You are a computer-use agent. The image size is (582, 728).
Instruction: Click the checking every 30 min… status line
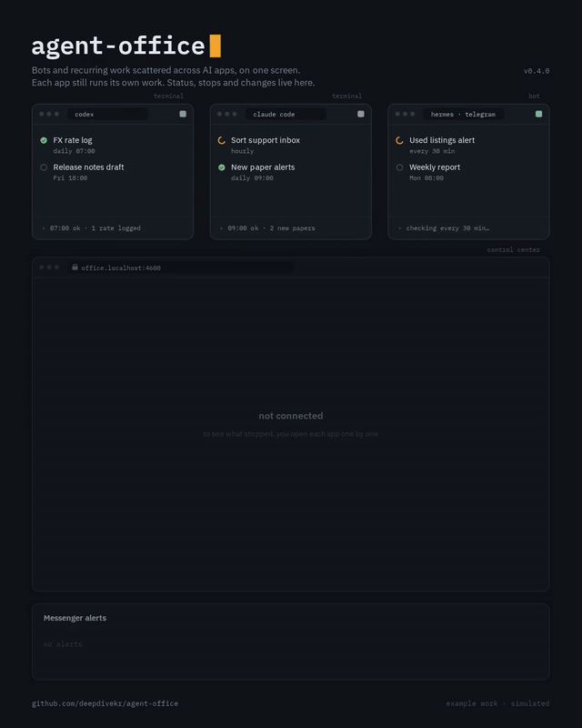pyautogui.click(x=448, y=228)
